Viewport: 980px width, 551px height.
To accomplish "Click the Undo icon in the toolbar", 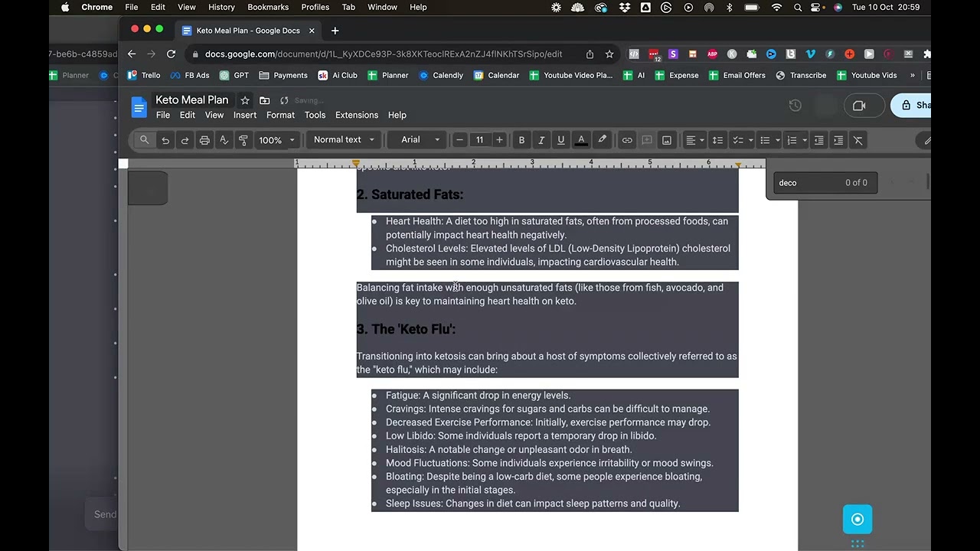I will coord(165,140).
